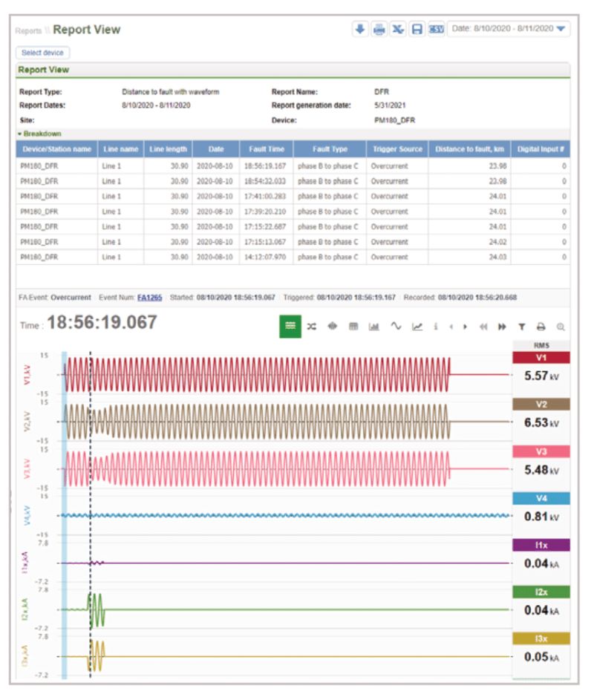Click the Select device button
594x700 pixels.
point(43,53)
